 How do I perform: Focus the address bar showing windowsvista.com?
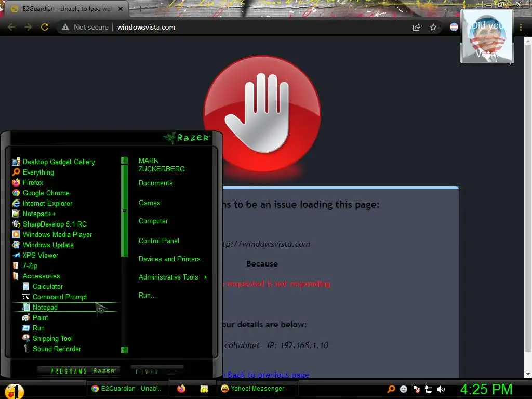tap(146, 27)
